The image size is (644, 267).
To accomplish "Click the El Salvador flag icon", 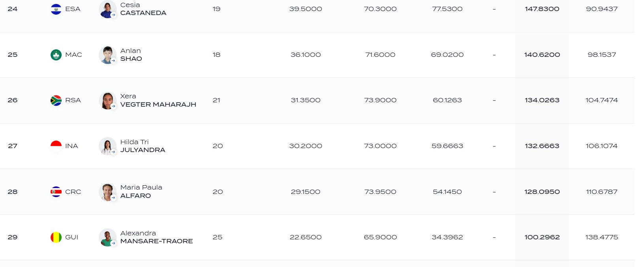I will (x=56, y=9).
